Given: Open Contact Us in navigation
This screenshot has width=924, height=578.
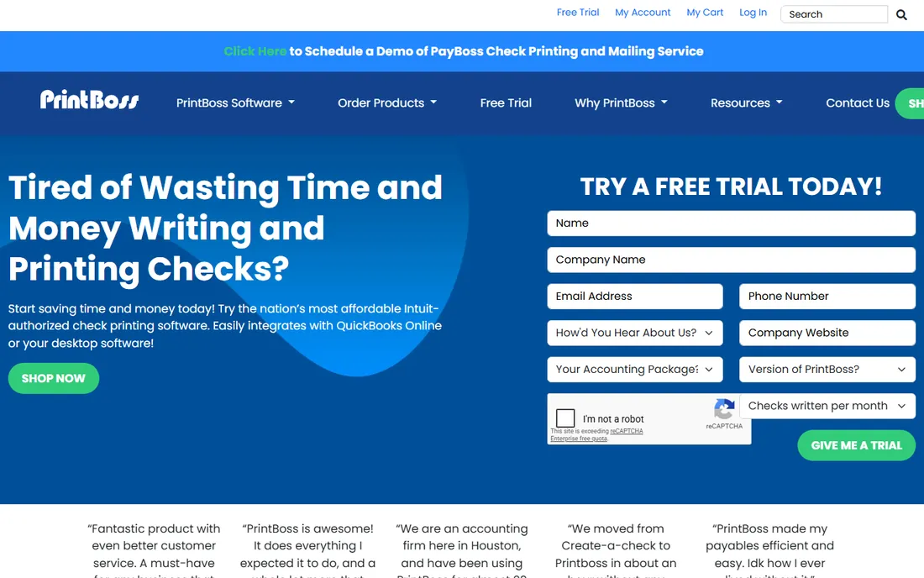Looking at the screenshot, I should pyautogui.click(x=858, y=103).
